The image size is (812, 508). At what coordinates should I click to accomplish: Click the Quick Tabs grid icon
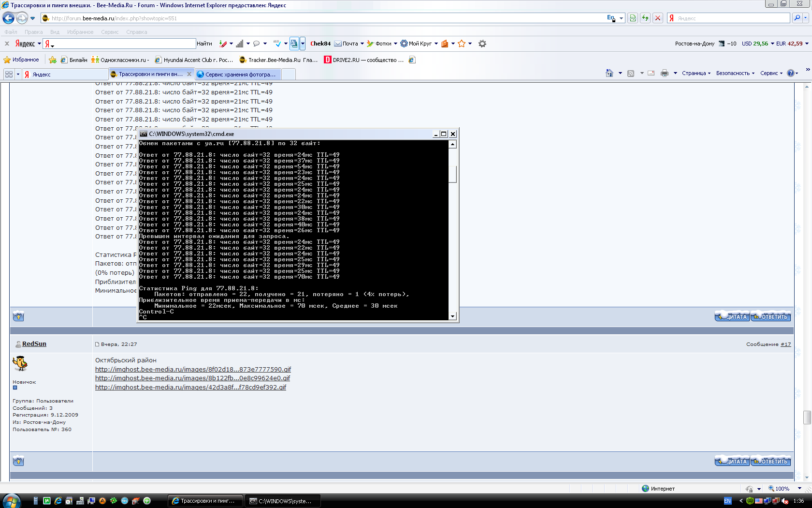(x=9, y=74)
